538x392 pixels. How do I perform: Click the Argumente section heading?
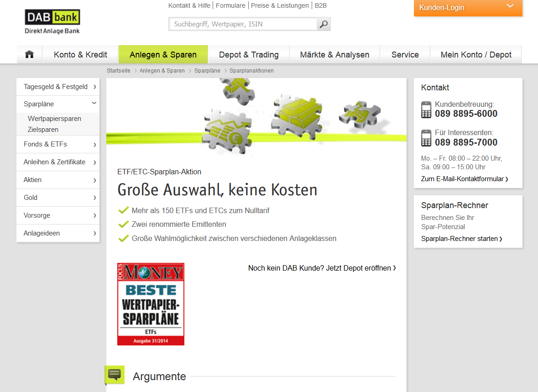coord(159,376)
